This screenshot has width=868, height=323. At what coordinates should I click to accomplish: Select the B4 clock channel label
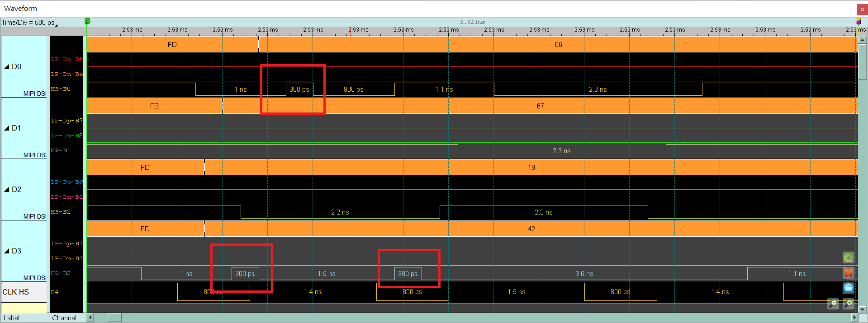54,292
